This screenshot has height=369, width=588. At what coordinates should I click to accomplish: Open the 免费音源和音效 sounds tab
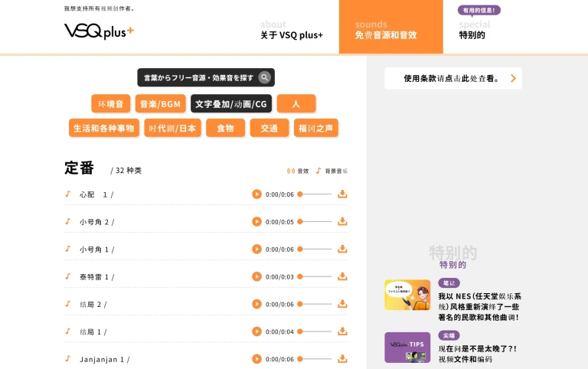point(390,27)
